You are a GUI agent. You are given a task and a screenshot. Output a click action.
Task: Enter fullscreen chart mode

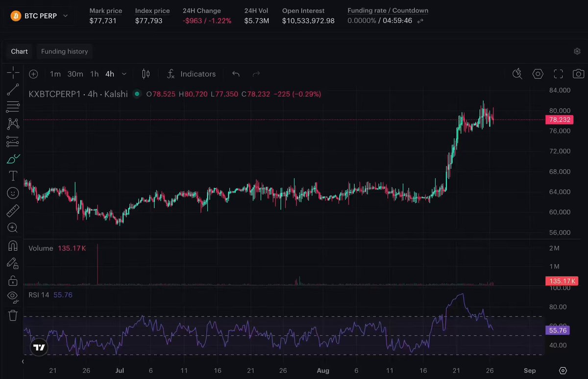pos(558,74)
